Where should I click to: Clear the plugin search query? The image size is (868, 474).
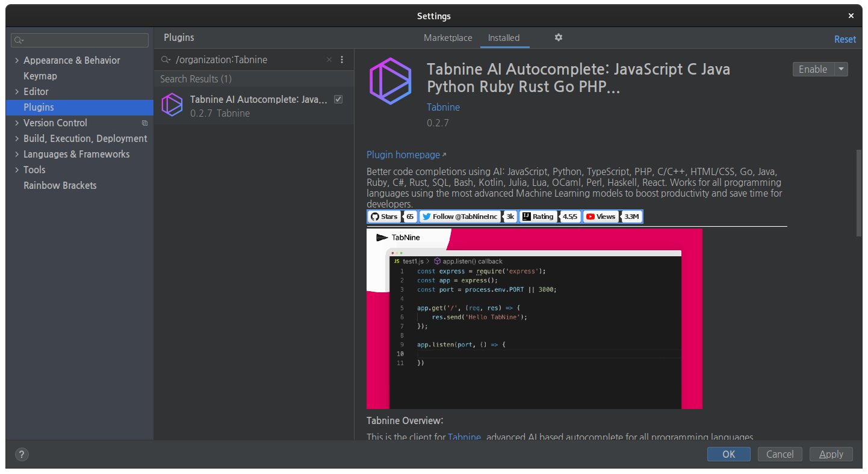[329, 60]
